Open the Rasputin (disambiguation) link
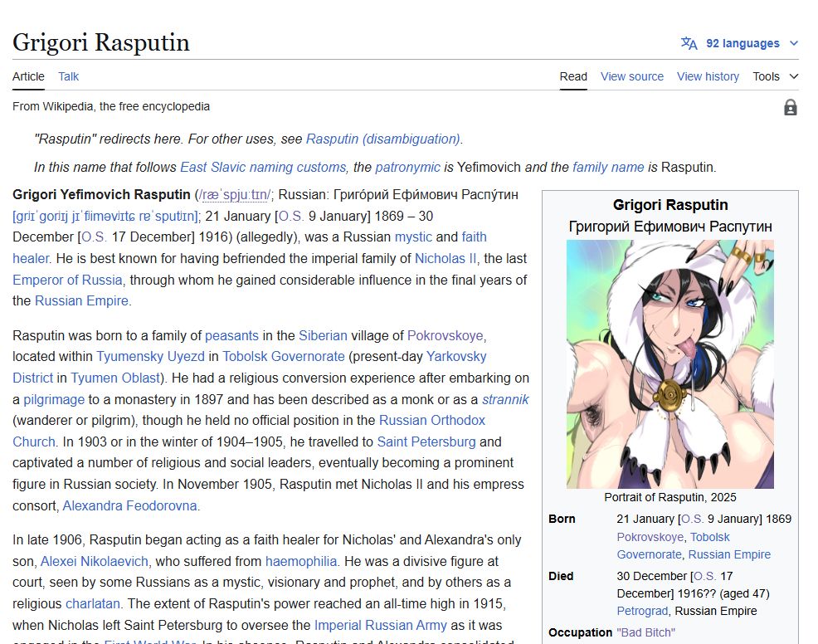This screenshot has width=818, height=644. tap(383, 139)
